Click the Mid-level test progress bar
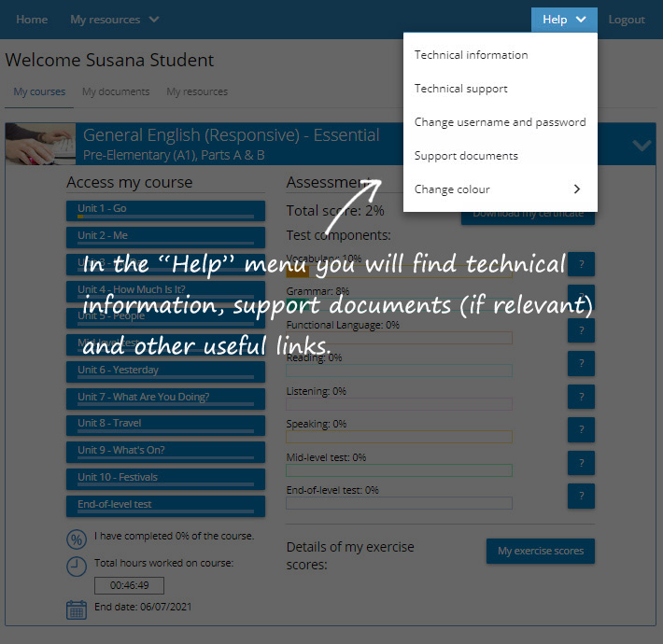 coord(399,470)
